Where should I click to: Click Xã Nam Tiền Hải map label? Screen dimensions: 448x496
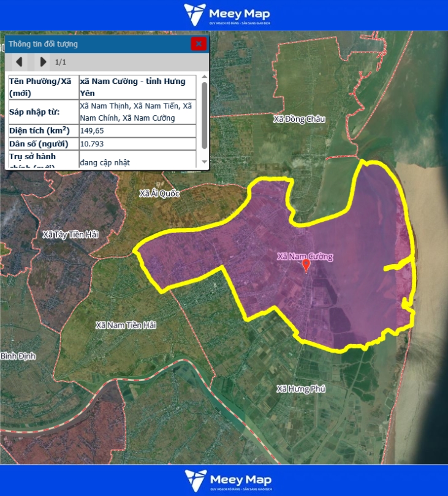click(x=126, y=325)
